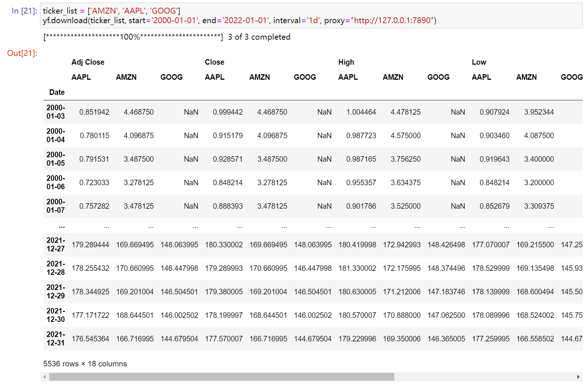Click the 'High' column group header
588x384 pixels.
tap(346, 62)
